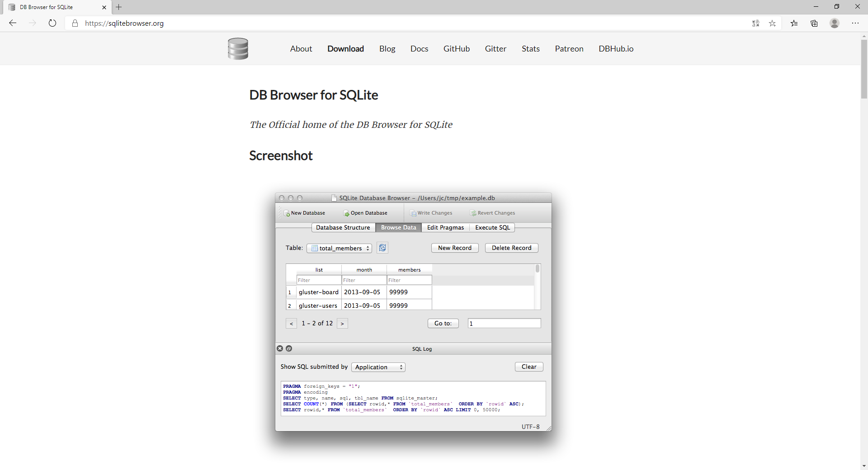Close the DB Browser for SQLite tab
The height and width of the screenshot is (470, 868).
[x=104, y=7]
